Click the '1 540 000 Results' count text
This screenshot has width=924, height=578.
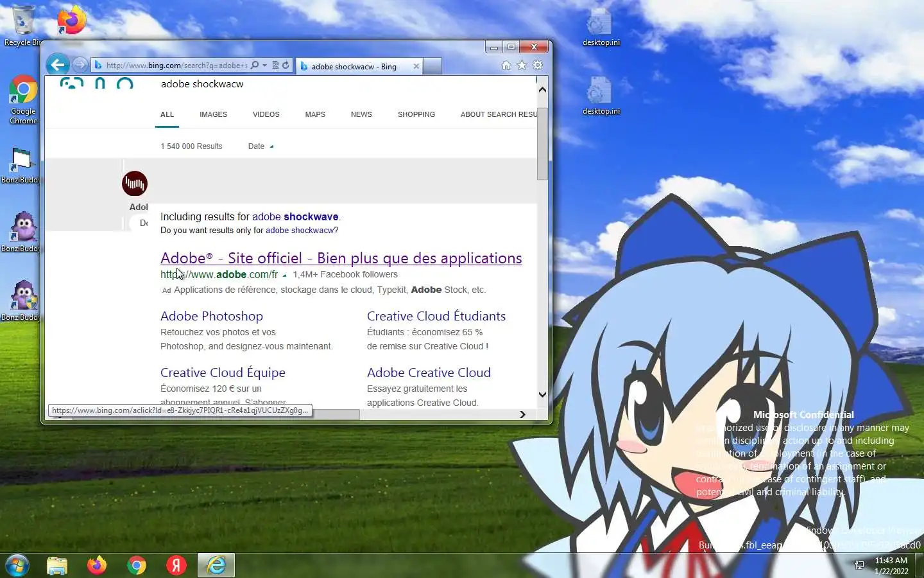pyautogui.click(x=191, y=146)
